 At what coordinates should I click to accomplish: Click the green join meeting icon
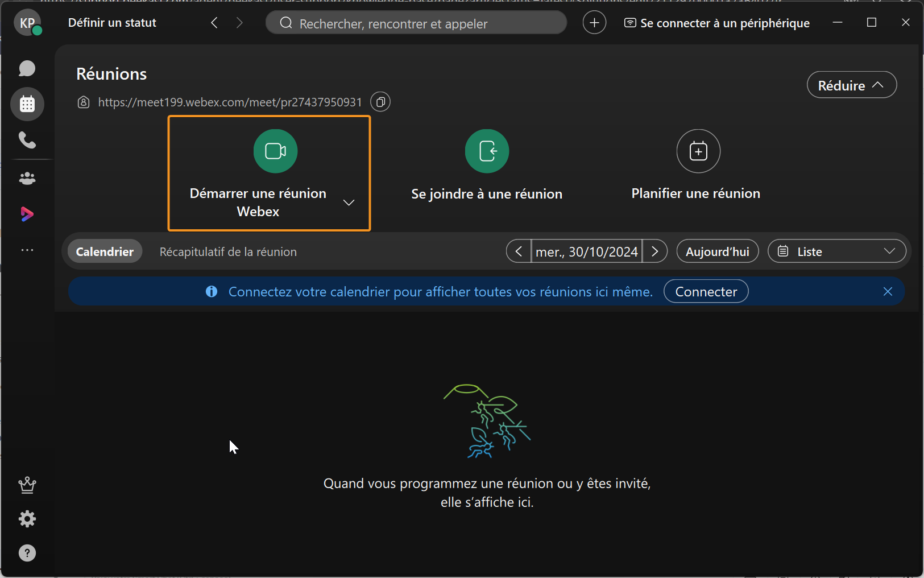click(487, 151)
